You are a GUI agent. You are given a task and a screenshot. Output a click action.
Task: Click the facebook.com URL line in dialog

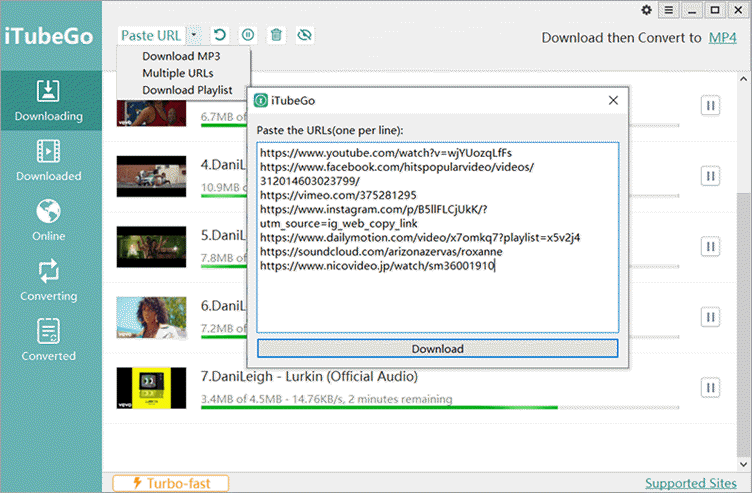coord(397,174)
